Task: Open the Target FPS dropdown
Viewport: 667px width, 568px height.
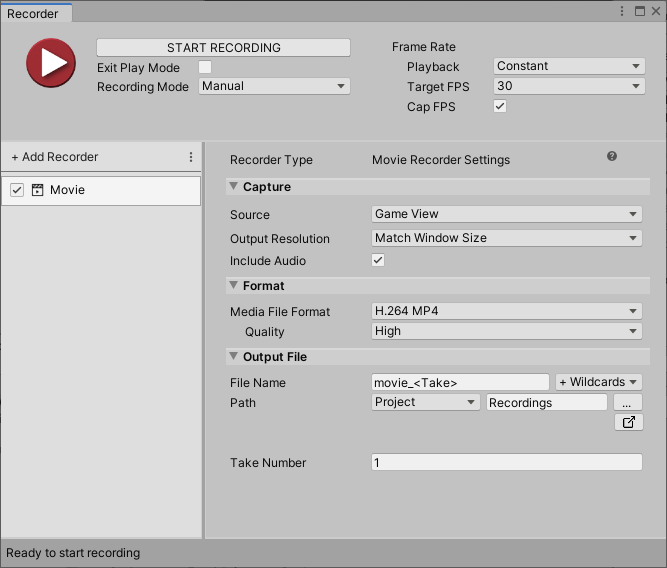Action: click(569, 87)
